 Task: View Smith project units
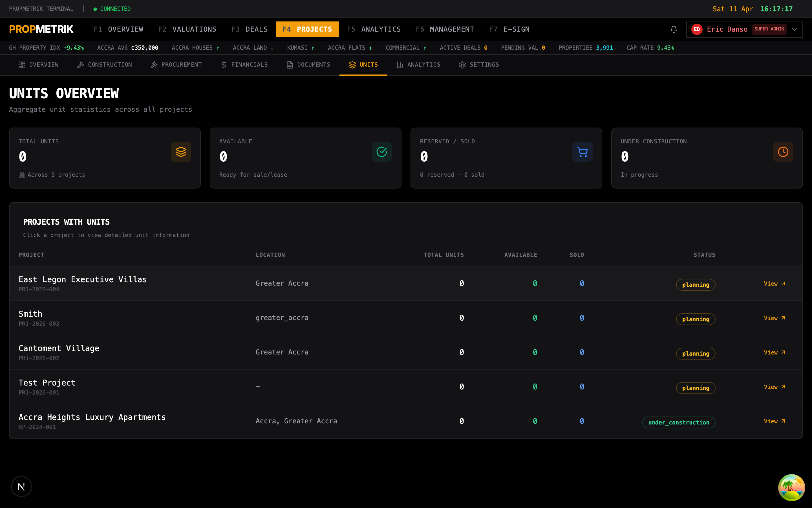point(775,318)
